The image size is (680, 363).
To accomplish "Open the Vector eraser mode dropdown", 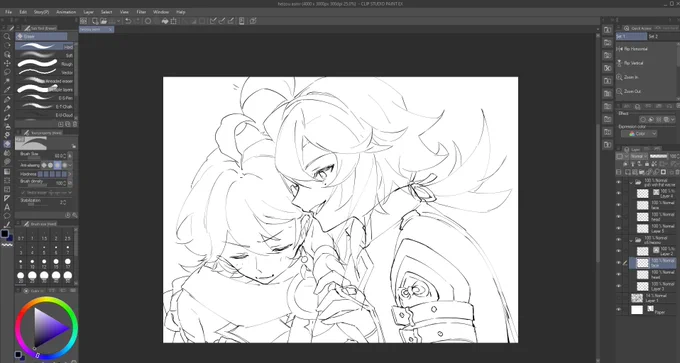I will pos(70,192).
